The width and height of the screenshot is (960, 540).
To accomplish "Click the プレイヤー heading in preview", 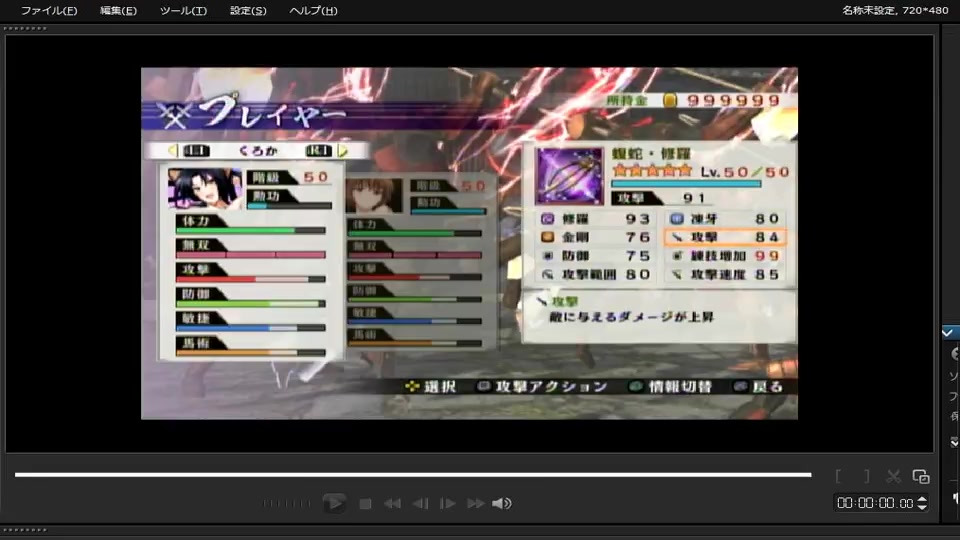I will (x=273, y=112).
